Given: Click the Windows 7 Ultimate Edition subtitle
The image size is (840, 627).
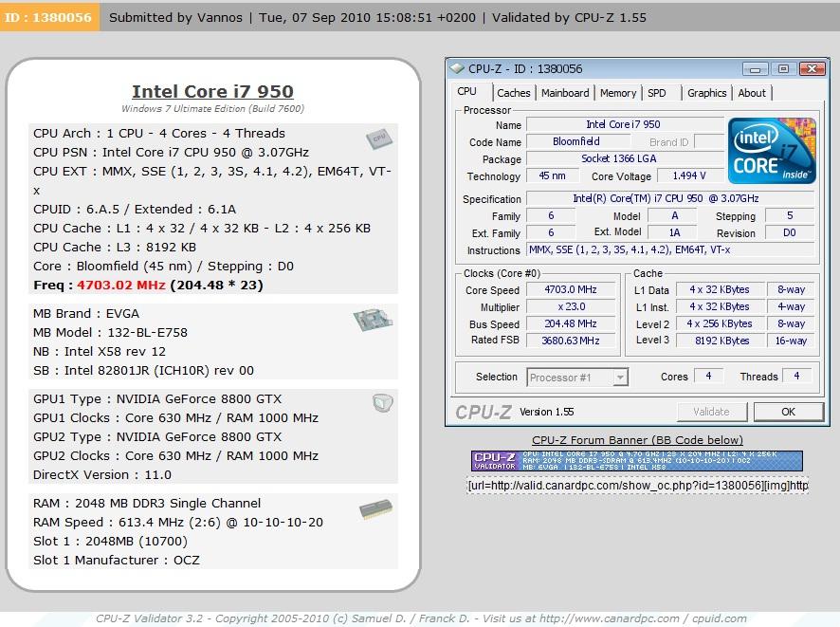Looking at the screenshot, I should 212,109.
